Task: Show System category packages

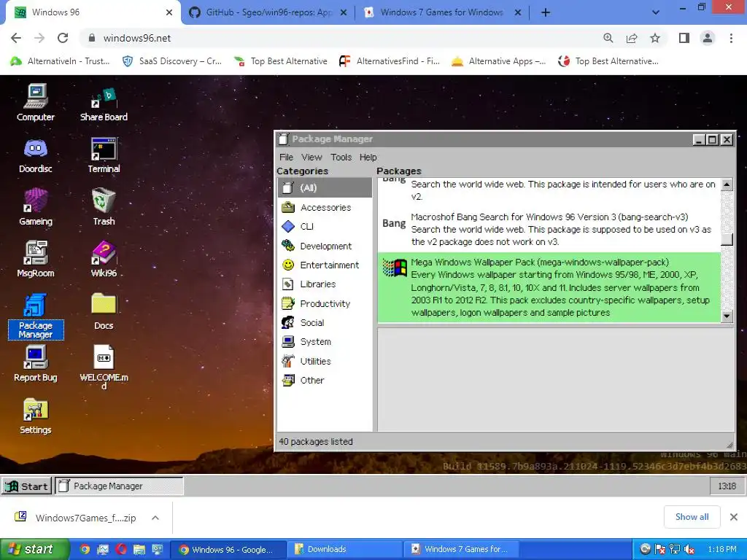Action: point(325,341)
